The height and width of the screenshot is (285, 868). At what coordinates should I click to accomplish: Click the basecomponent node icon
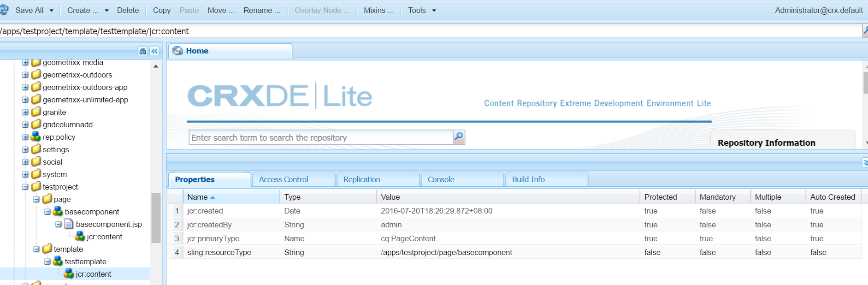[x=58, y=211]
